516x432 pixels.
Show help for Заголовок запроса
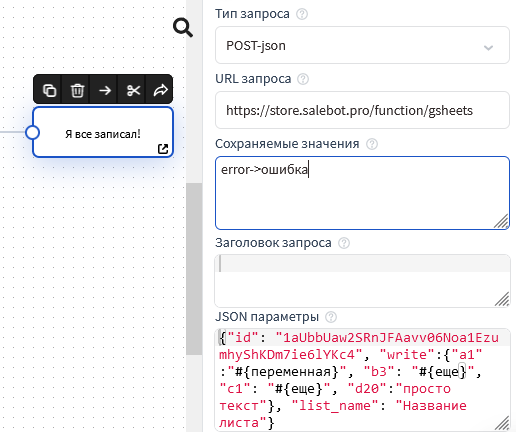click(x=344, y=243)
